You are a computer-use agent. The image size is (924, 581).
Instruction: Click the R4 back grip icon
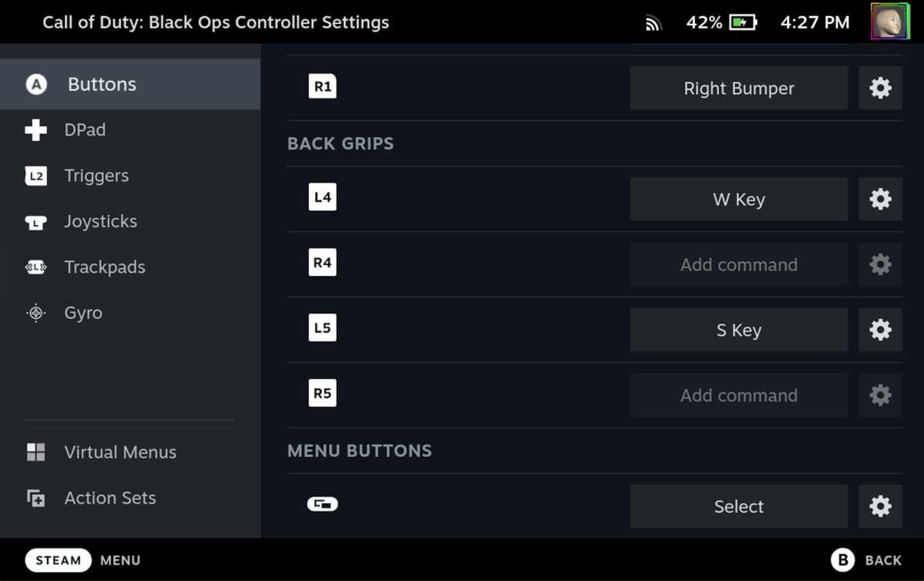323,263
